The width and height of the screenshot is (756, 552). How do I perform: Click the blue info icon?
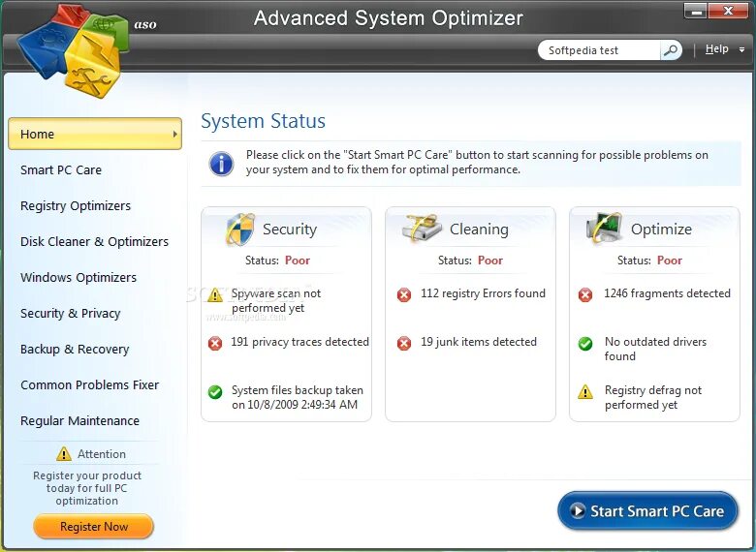click(221, 163)
